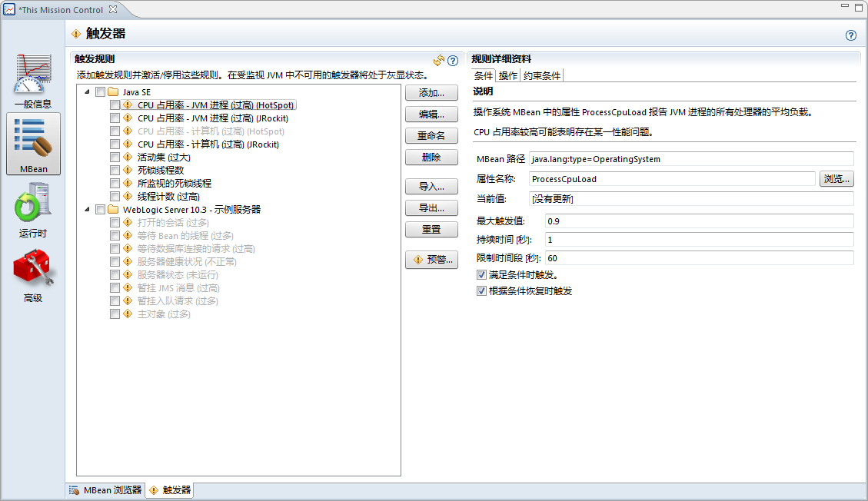Open the MBean 浏览器 bottom tab
This screenshot has width=868, height=501.
click(x=105, y=489)
